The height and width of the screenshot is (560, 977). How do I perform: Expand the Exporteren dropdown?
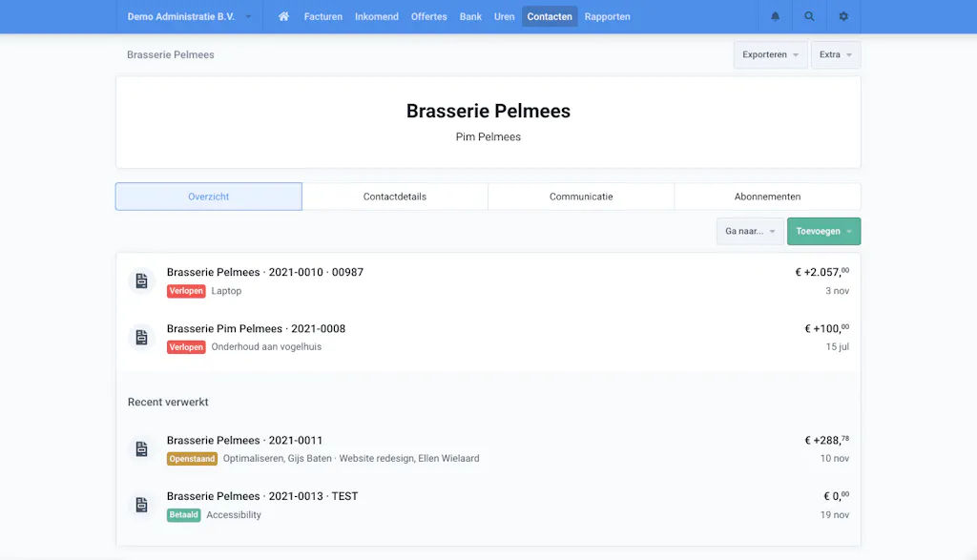click(x=770, y=54)
